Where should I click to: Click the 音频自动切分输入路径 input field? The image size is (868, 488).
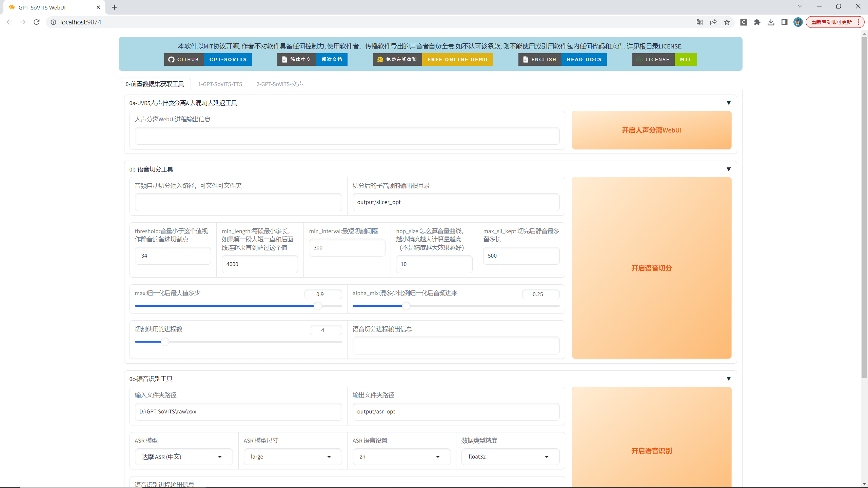238,202
